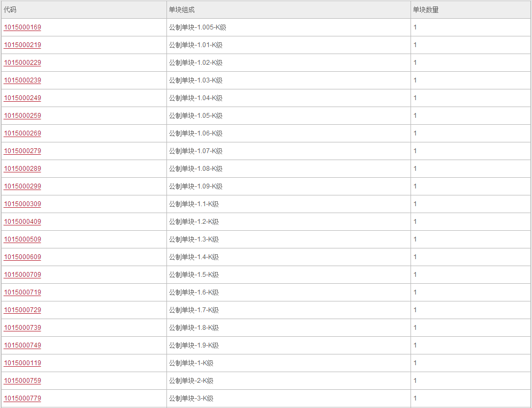Select cell 公制单块-1.09-K级

[288, 186]
